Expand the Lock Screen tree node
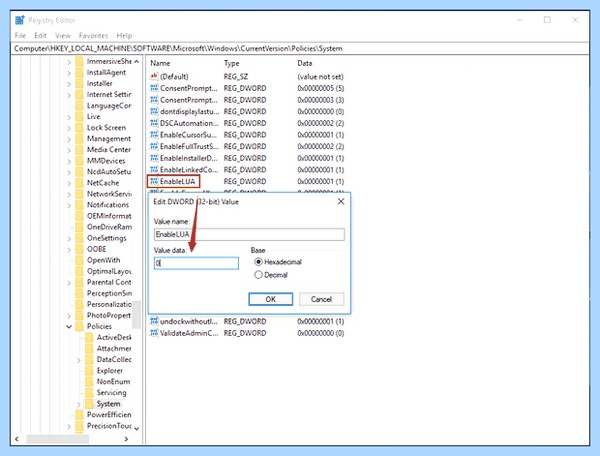Screen dimensions: 600x456 (69, 128)
